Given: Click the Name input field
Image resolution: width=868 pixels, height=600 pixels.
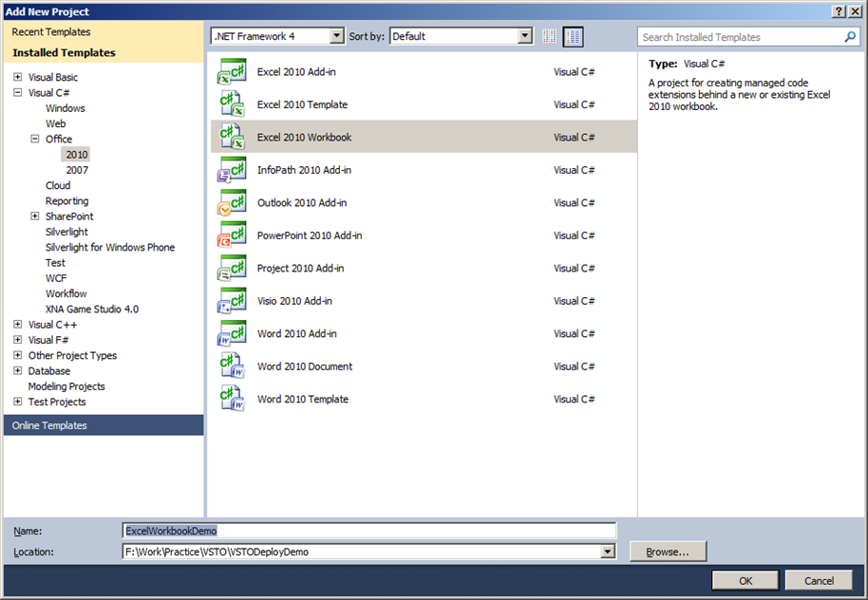Looking at the screenshot, I should pos(369,531).
